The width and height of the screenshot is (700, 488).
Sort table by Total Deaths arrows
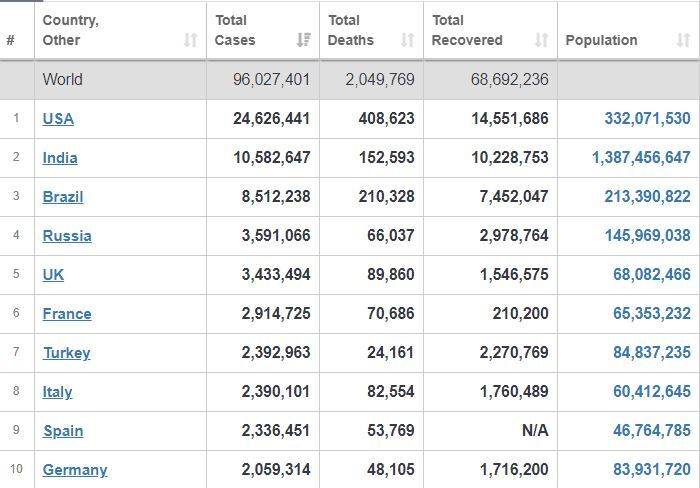[x=407, y=40]
